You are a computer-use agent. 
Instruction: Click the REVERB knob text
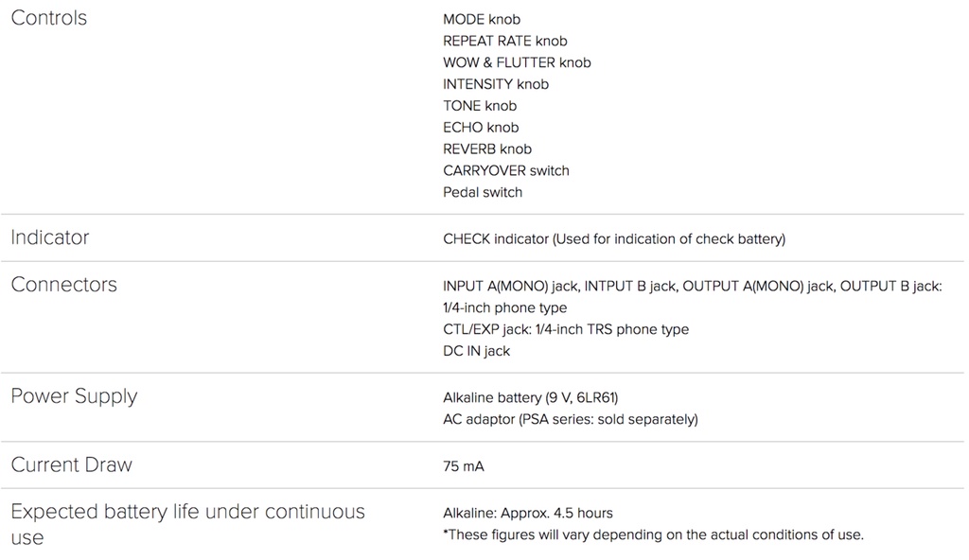pos(486,149)
